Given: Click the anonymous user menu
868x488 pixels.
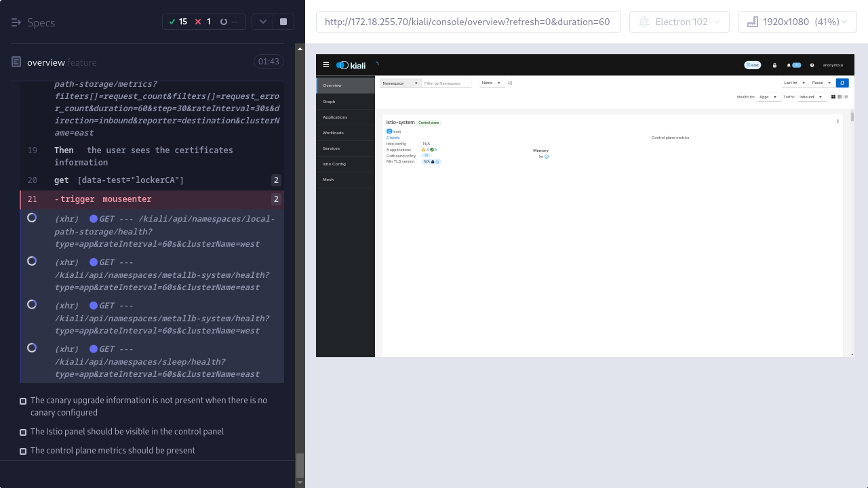Looking at the screenshot, I should [833, 65].
